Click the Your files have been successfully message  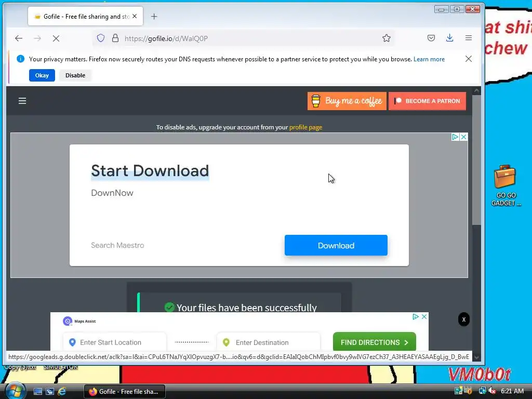tap(247, 308)
